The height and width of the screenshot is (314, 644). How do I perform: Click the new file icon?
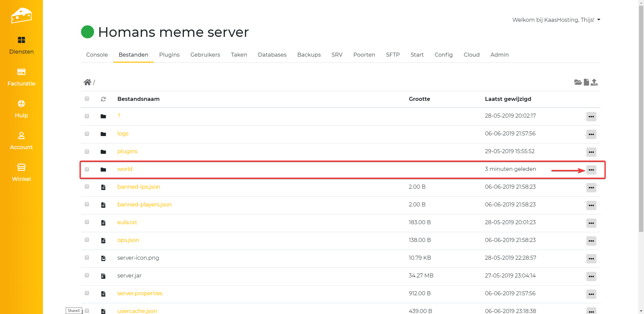pyautogui.click(x=586, y=82)
